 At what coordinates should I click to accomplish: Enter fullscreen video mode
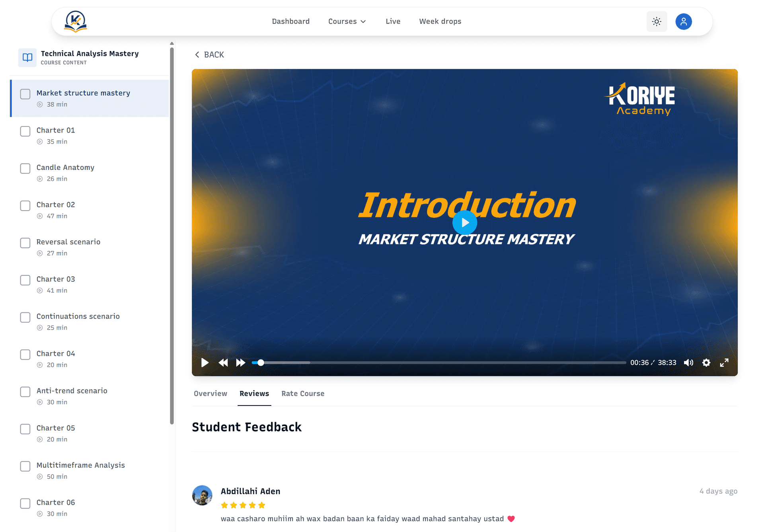coord(724,362)
